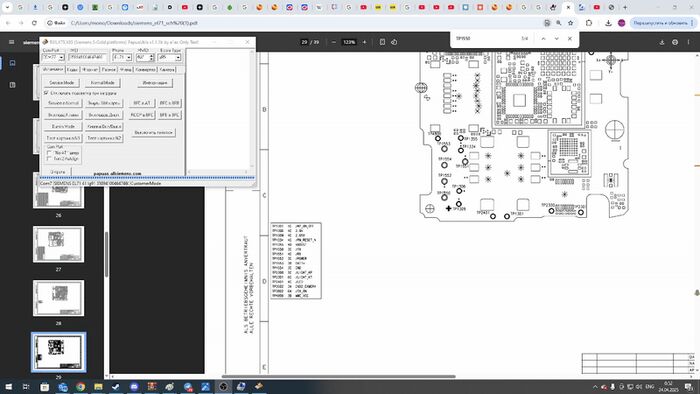Image resolution: width=700 pixels, height=394 pixels.
Task: Click the HWID spinner arrows
Action: coord(151,57)
